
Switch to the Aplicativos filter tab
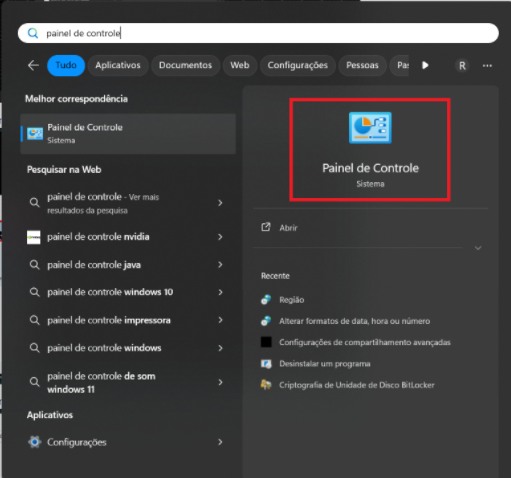(118, 65)
